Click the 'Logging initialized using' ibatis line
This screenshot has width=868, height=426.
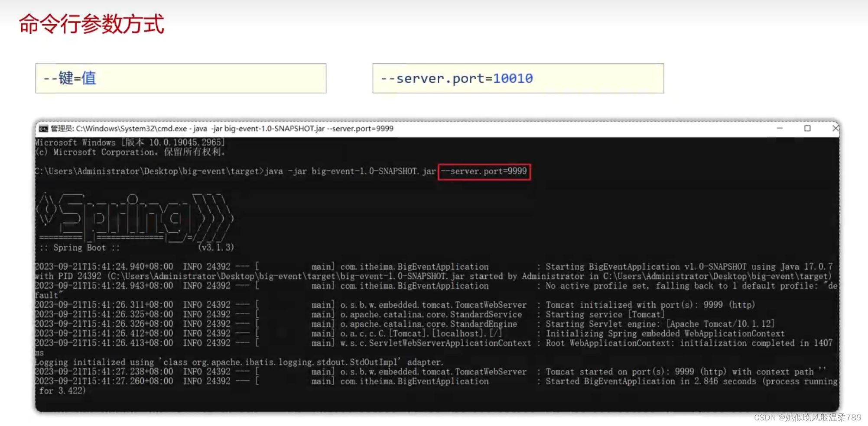click(x=239, y=362)
